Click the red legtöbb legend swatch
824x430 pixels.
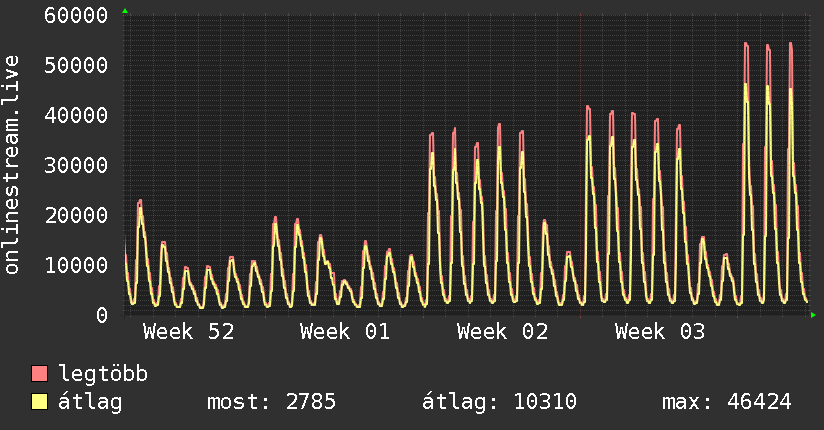(x=39, y=374)
